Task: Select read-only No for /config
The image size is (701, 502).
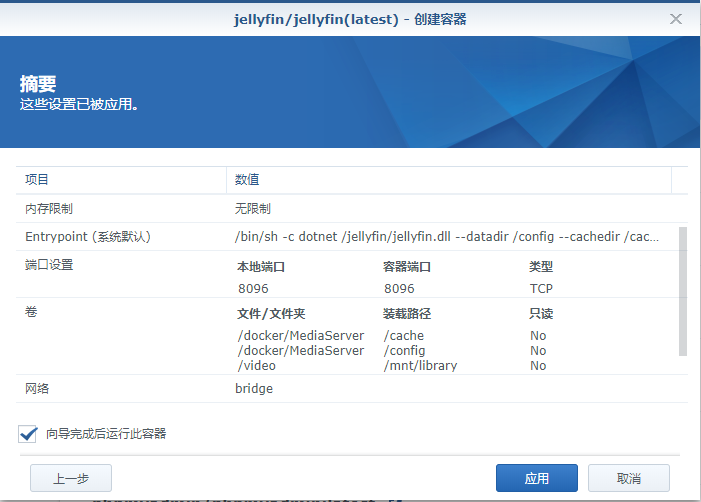Action: click(538, 350)
